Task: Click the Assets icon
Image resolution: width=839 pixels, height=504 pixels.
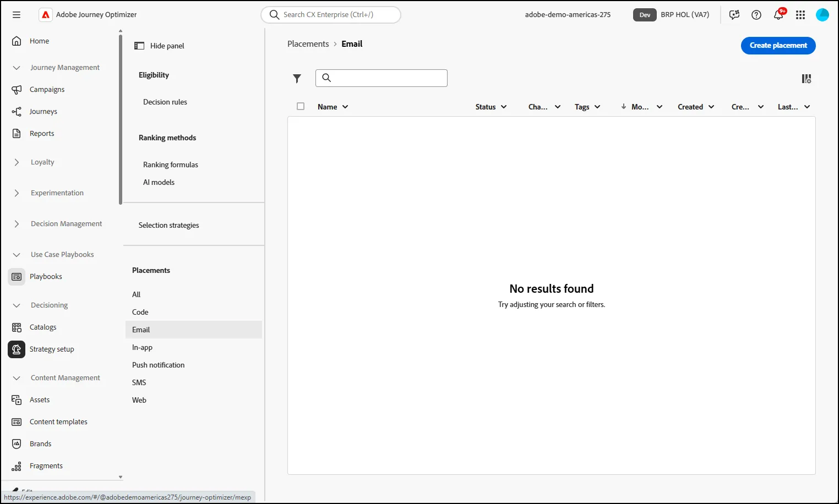Action: [x=17, y=399]
